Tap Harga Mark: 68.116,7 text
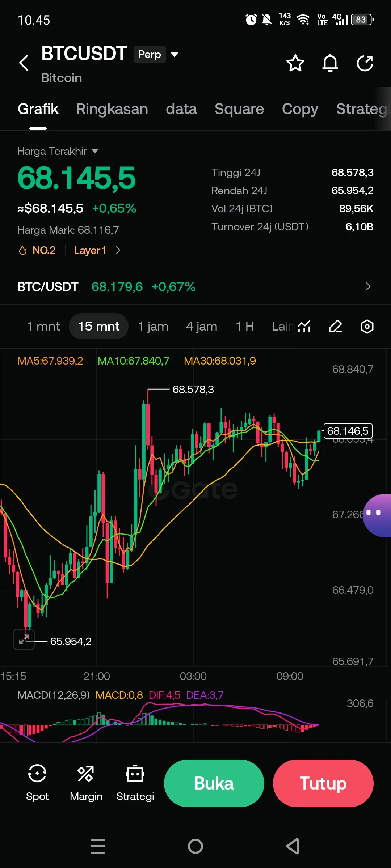The height and width of the screenshot is (868, 391). coord(68,230)
